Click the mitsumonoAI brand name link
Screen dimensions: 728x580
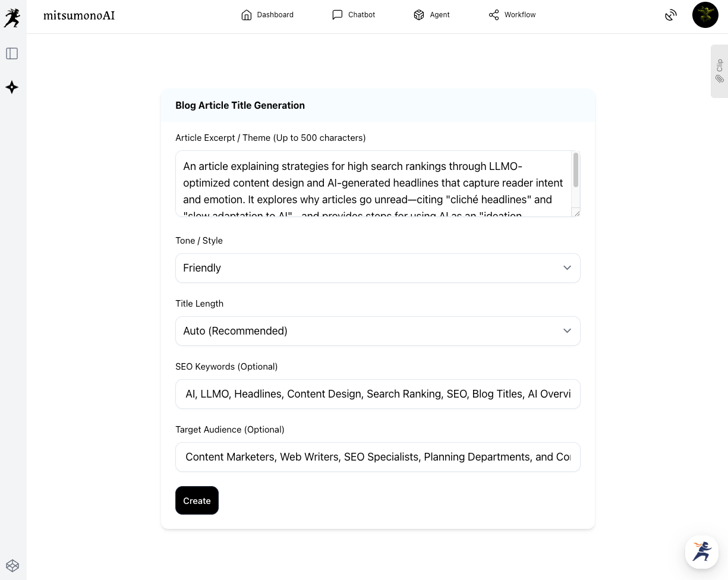point(79,15)
